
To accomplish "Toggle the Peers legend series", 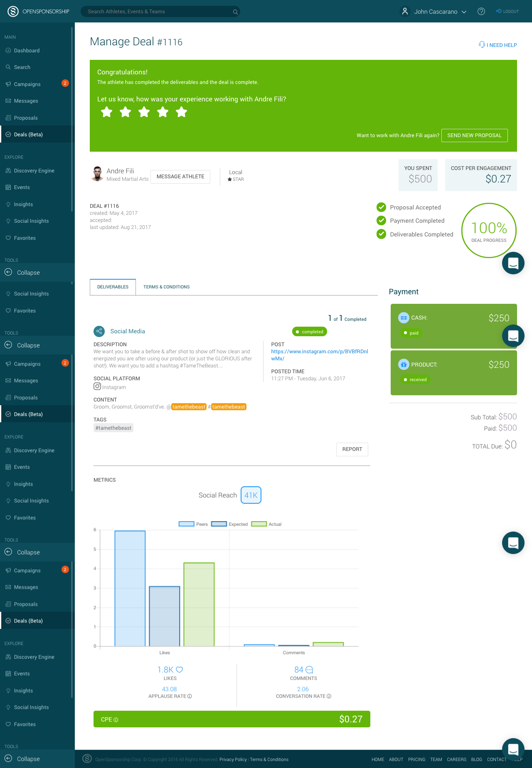I will [193, 524].
